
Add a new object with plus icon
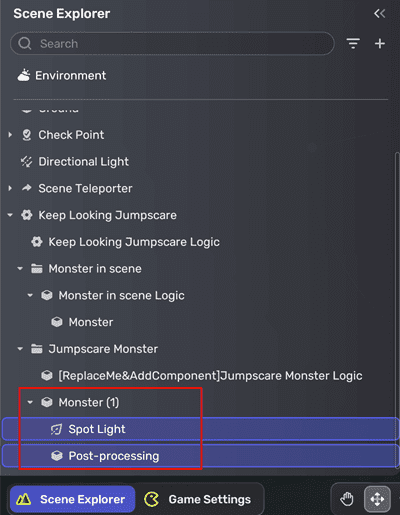[x=380, y=44]
